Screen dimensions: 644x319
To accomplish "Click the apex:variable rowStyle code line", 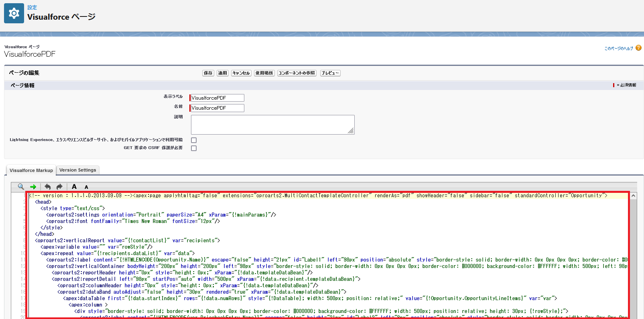I will [97, 247].
